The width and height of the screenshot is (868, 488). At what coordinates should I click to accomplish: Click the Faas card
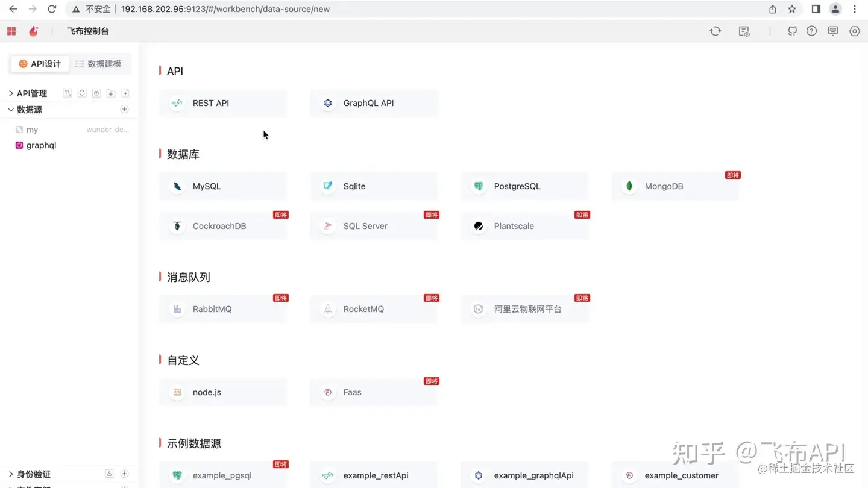[374, 392]
